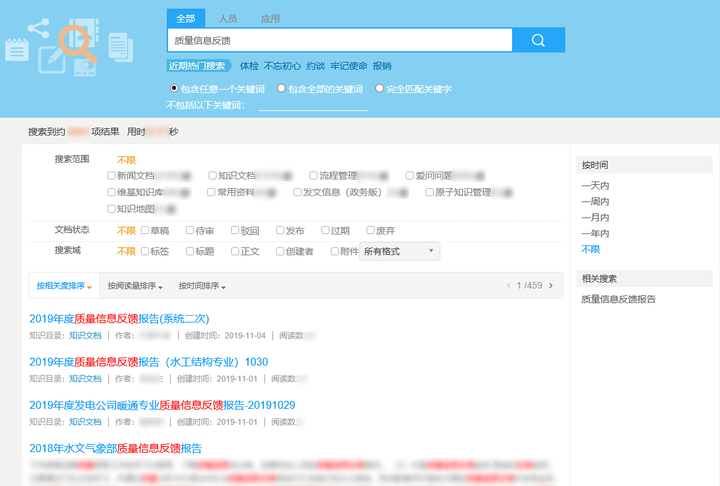The height and width of the screenshot is (486, 720).
Task: Open result 2018年水文气象部质量信息反馈报告
Action: (x=116, y=448)
